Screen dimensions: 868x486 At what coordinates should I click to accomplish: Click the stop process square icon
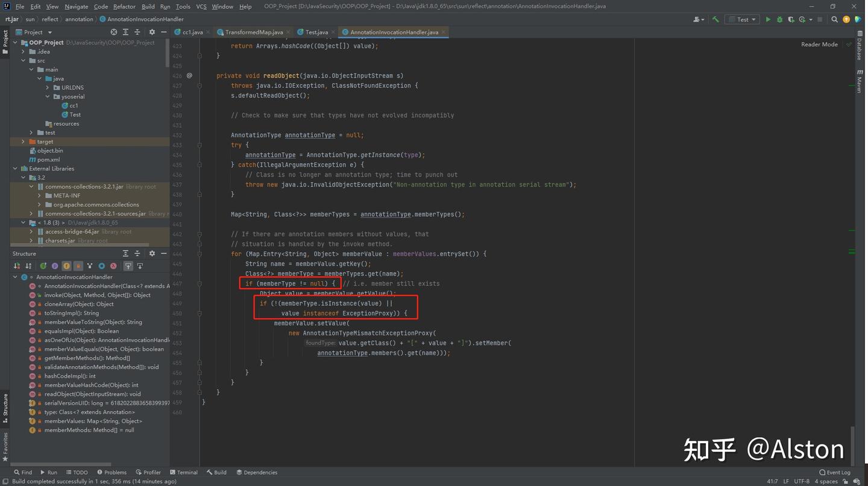(820, 19)
